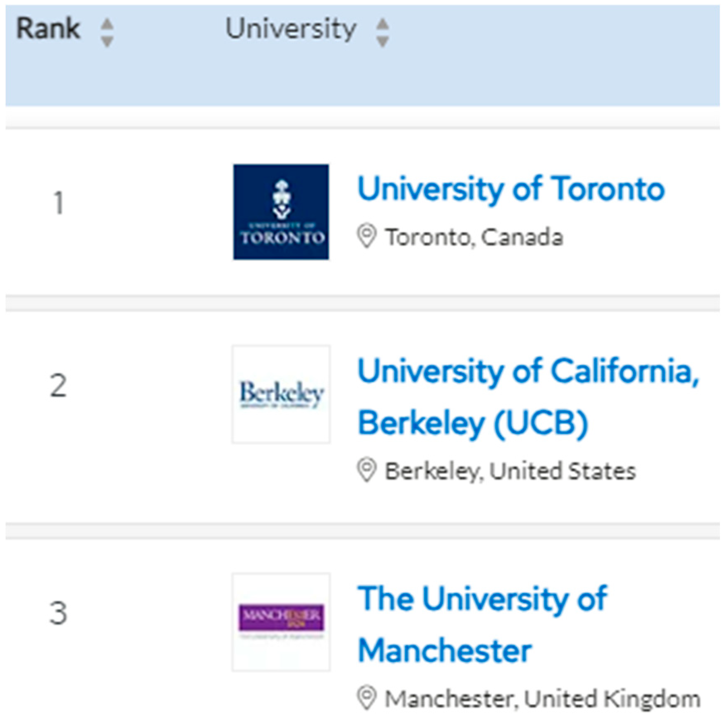
Task: Click the Manchester, United Kingdom location text
Action: tap(542, 699)
